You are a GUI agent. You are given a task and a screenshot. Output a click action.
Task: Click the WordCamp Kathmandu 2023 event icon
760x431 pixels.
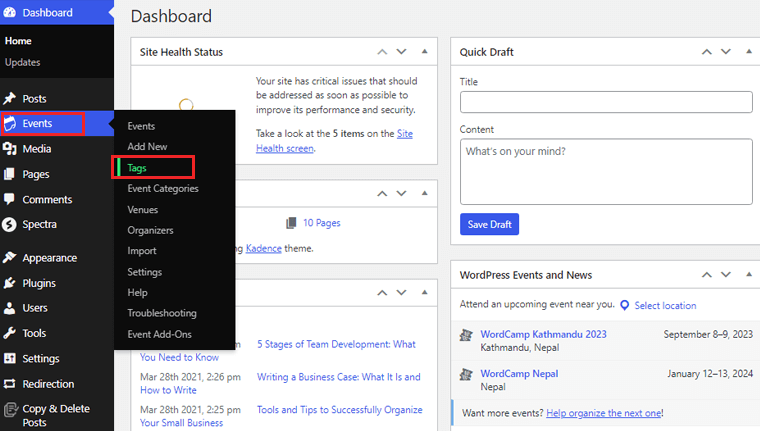[x=466, y=335]
